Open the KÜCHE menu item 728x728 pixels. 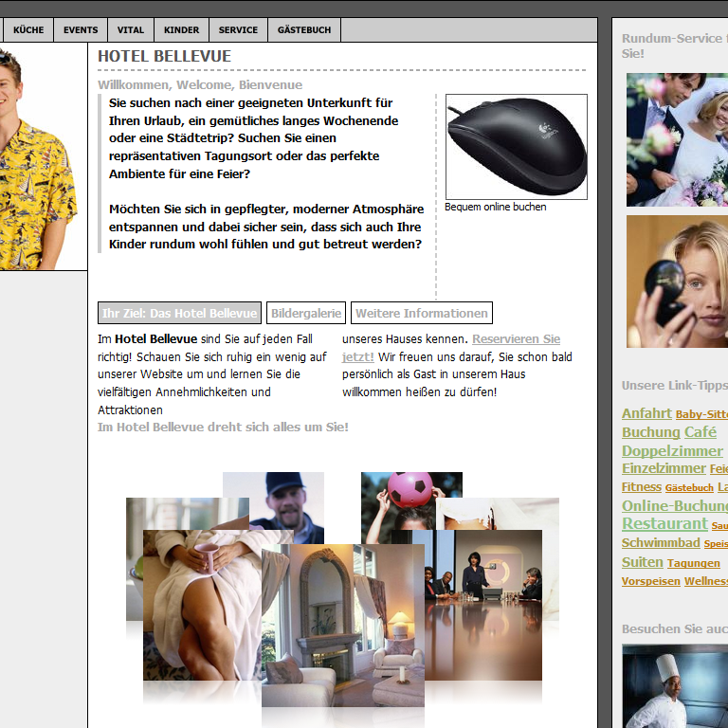28,30
